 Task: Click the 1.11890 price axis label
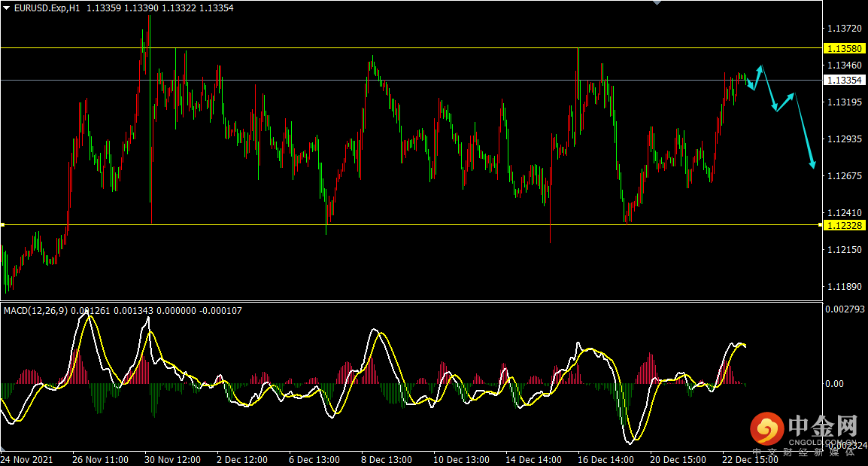click(844, 287)
